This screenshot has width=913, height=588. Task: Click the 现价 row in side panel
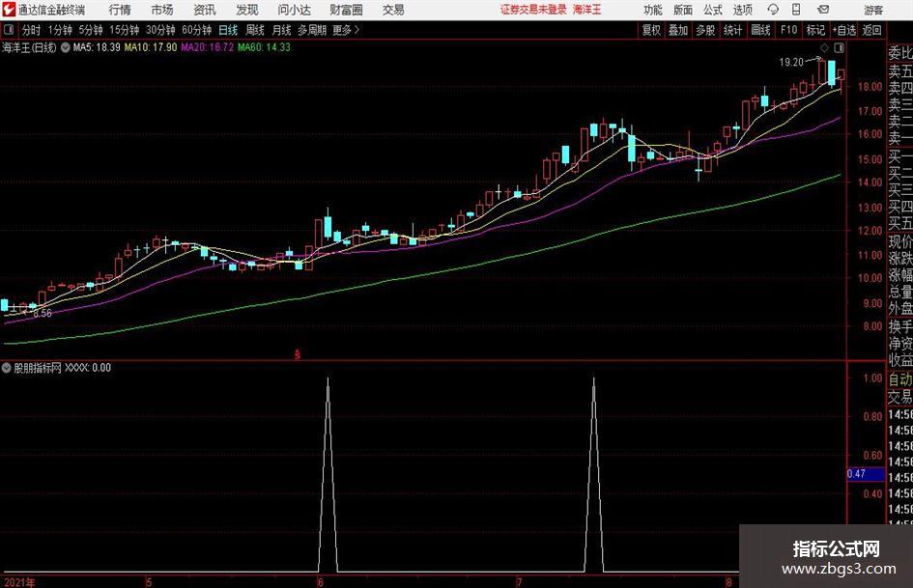coord(900,241)
